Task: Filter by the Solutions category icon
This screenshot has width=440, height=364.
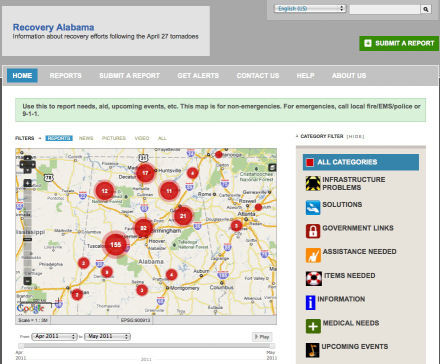Action: click(x=313, y=208)
